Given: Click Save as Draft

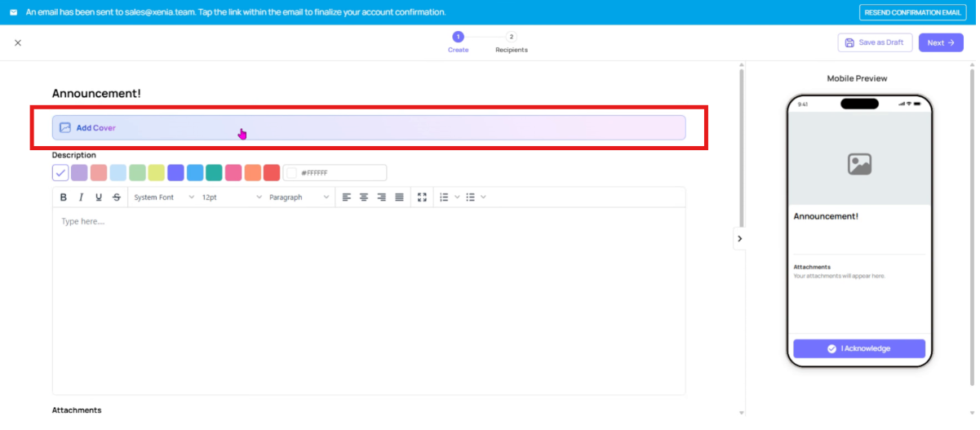Looking at the screenshot, I should (x=875, y=42).
